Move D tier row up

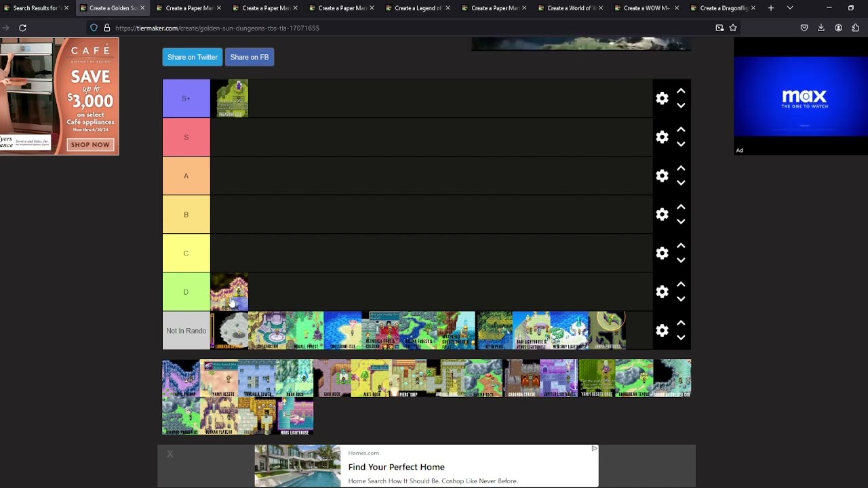[x=681, y=284]
